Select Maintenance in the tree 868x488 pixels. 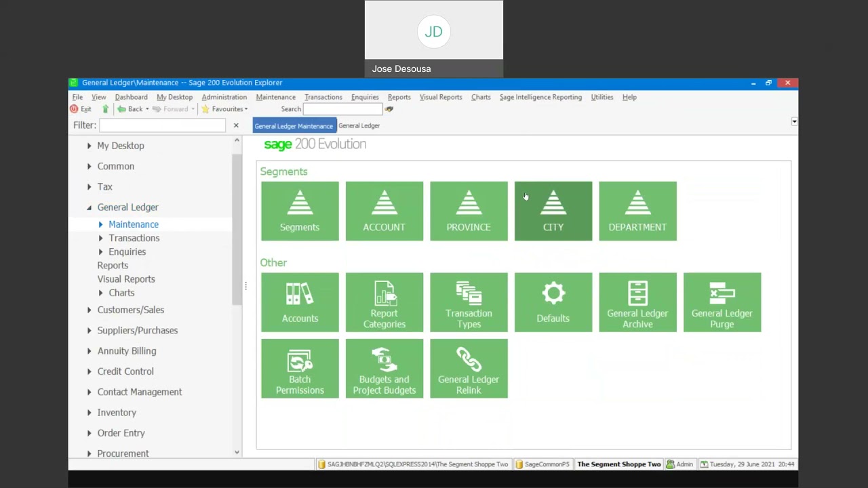coord(134,224)
